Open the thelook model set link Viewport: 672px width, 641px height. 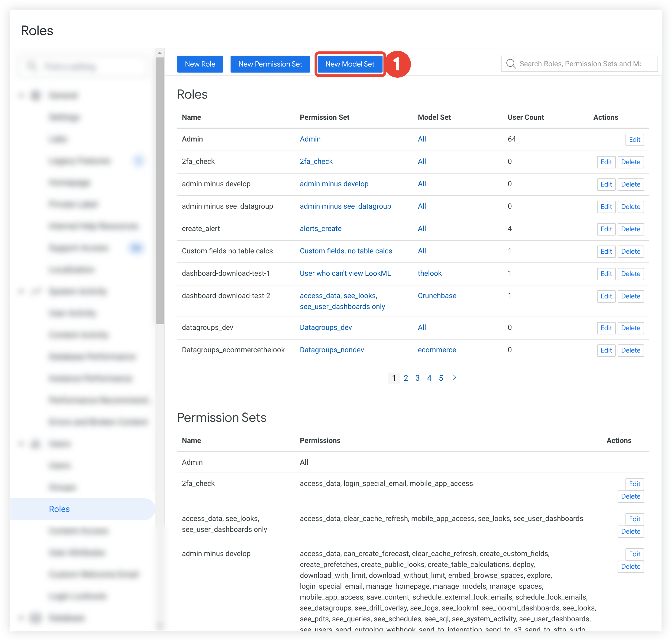point(429,273)
